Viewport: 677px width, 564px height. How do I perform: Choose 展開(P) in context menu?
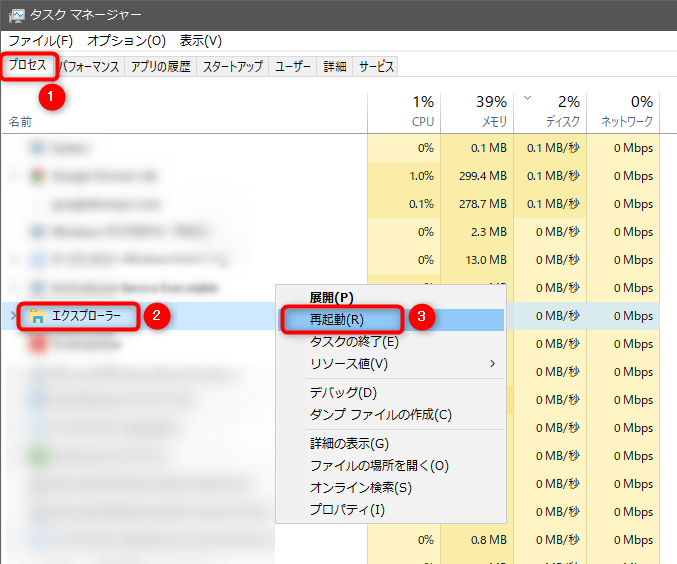point(391,298)
